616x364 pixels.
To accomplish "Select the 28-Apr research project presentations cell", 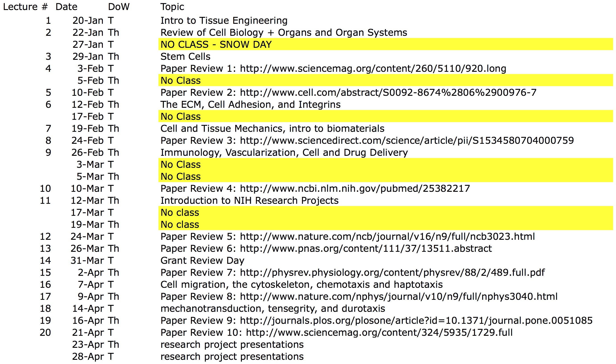I will (232, 357).
